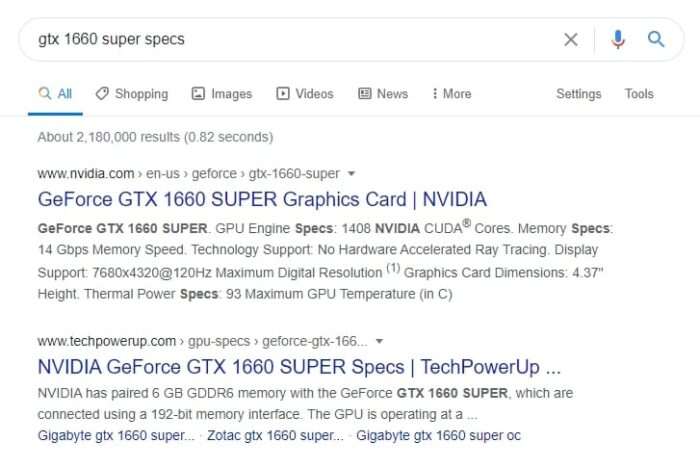Click the News newspaper icon

point(365,93)
